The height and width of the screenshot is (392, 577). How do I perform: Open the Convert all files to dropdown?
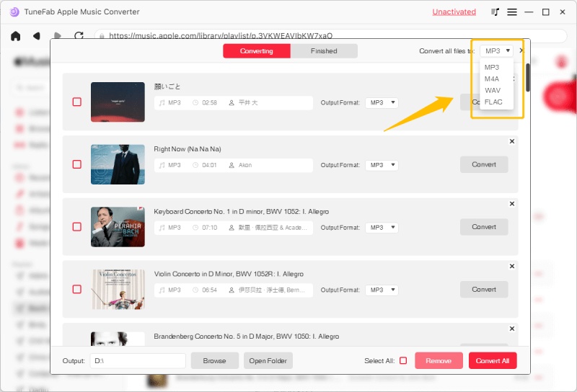(498, 51)
